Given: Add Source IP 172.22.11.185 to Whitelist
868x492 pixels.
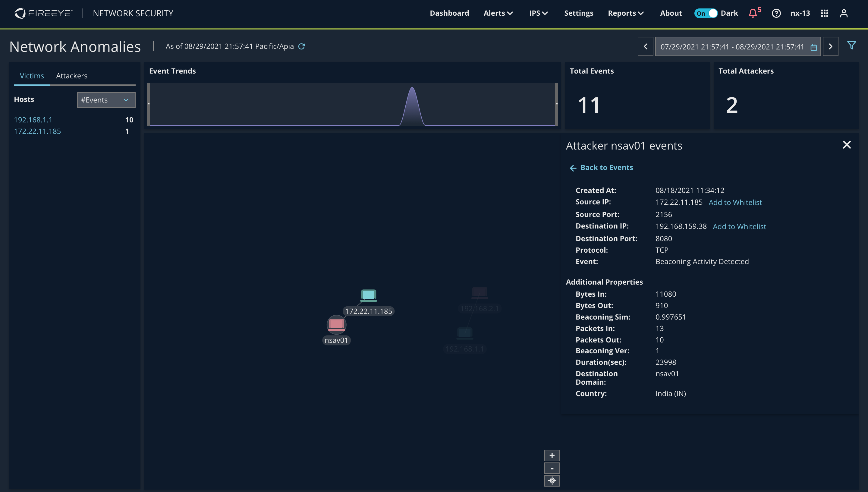Looking at the screenshot, I should (x=735, y=202).
